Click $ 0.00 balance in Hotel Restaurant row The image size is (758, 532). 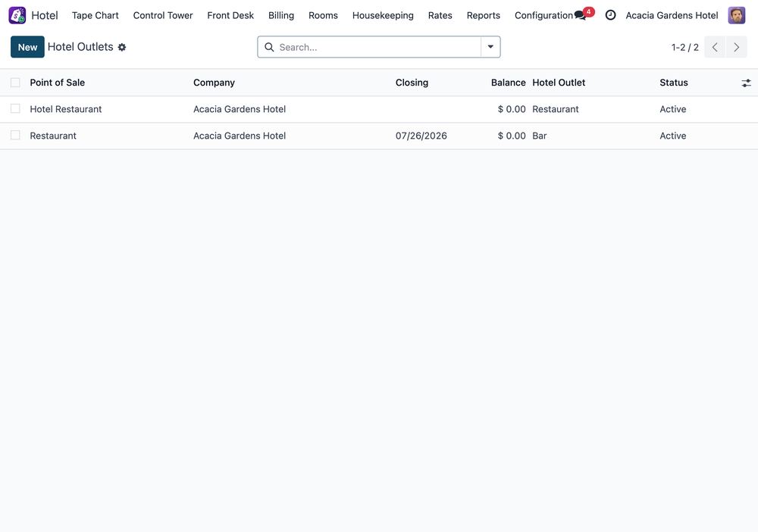[512, 109]
